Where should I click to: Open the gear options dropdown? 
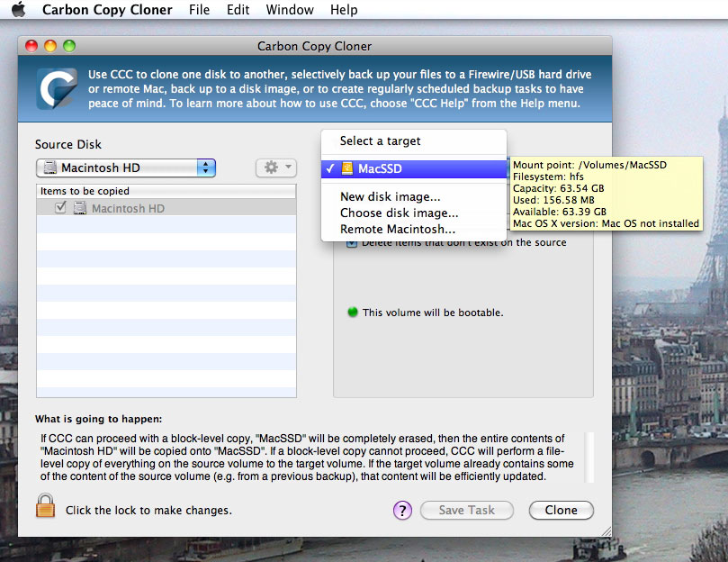pyautogui.click(x=276, y=168)
